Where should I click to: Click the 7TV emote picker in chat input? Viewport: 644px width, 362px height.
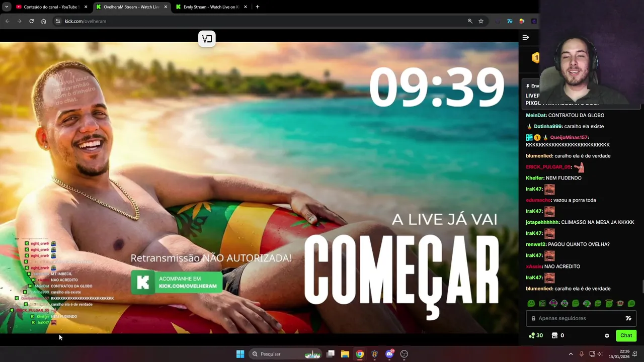pos(628,318)
